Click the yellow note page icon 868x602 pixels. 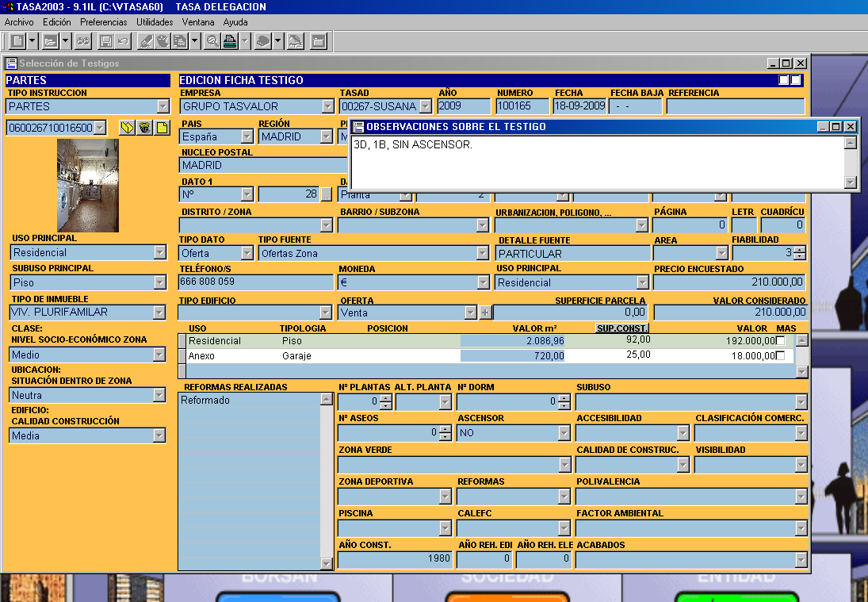click(x=162, y=128)
